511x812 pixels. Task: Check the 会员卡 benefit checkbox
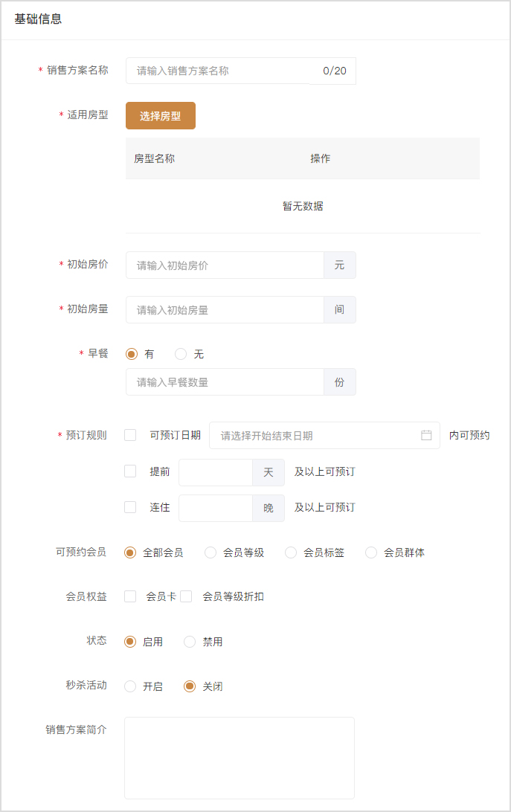click(130, 596)
